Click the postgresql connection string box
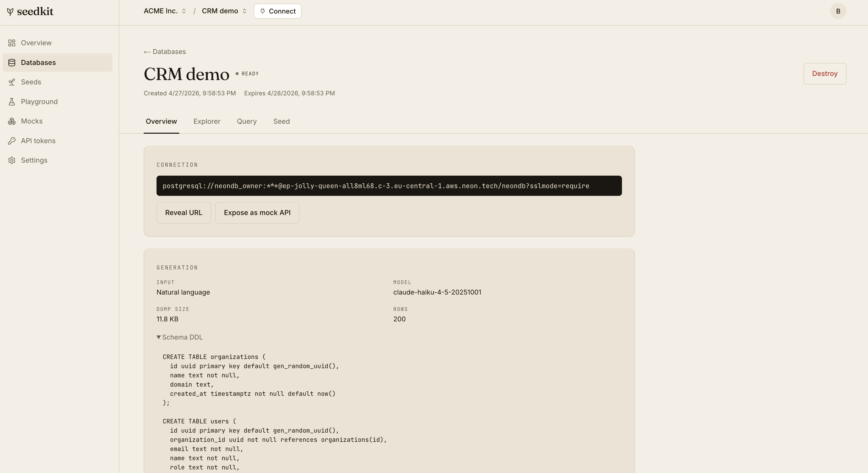The height and width of the screenshot is (473, 868). pos(389,186)
